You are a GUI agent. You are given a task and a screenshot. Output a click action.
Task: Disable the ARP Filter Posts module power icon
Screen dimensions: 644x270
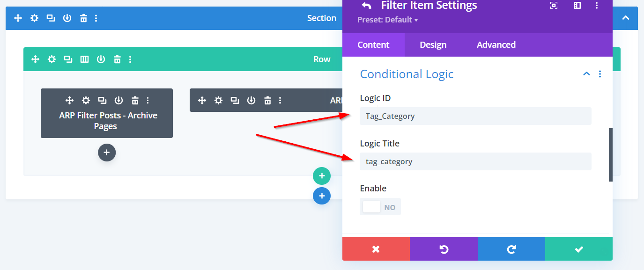(118, 100)
